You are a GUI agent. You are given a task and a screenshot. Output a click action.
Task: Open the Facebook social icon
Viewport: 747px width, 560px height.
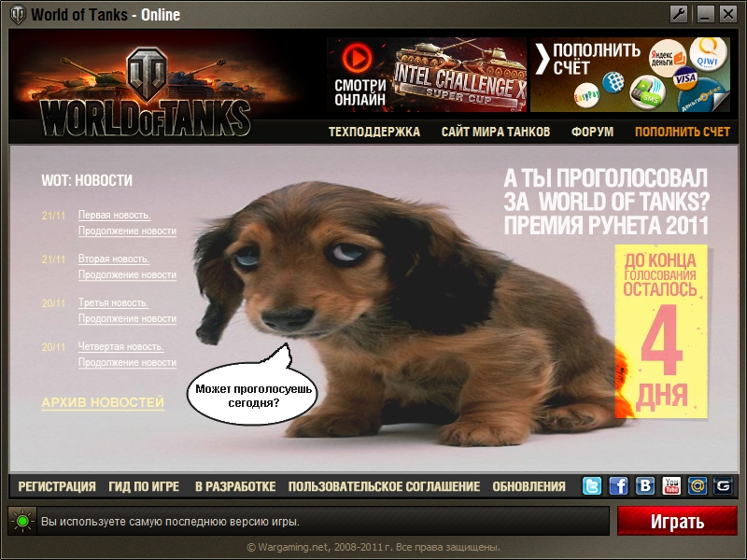[618, 486]
